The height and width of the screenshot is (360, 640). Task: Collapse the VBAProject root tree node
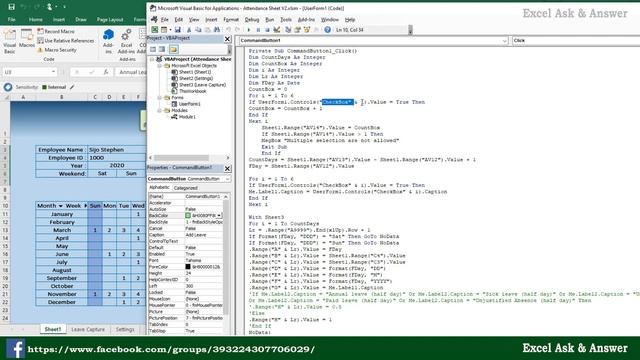point(152,59)
